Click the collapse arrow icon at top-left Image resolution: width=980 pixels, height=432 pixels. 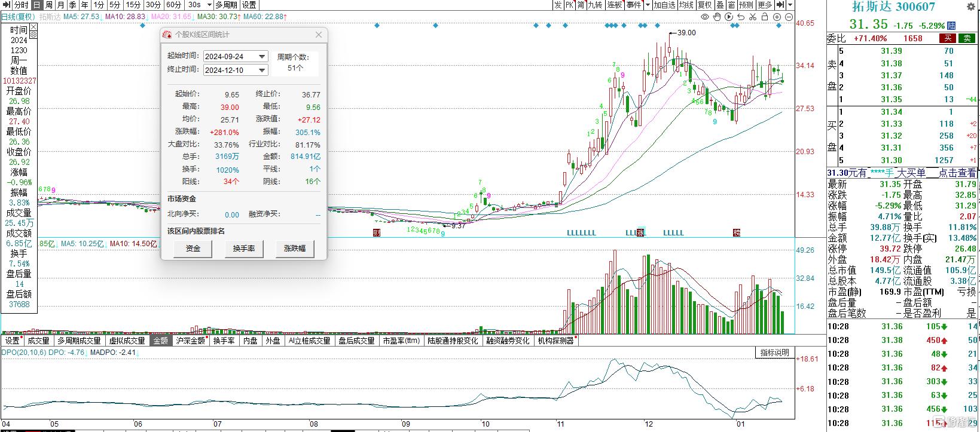pos(7,5)
